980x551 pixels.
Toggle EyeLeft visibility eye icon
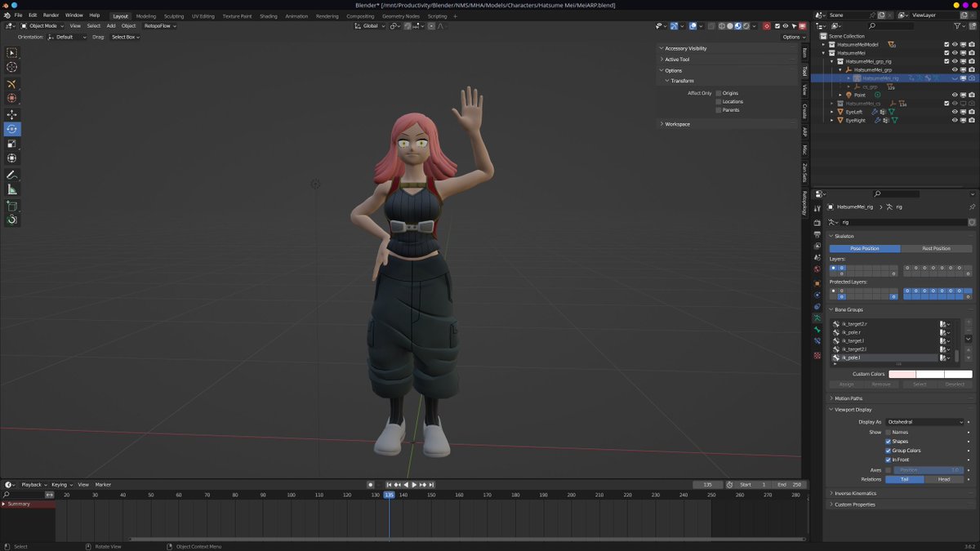955,112
